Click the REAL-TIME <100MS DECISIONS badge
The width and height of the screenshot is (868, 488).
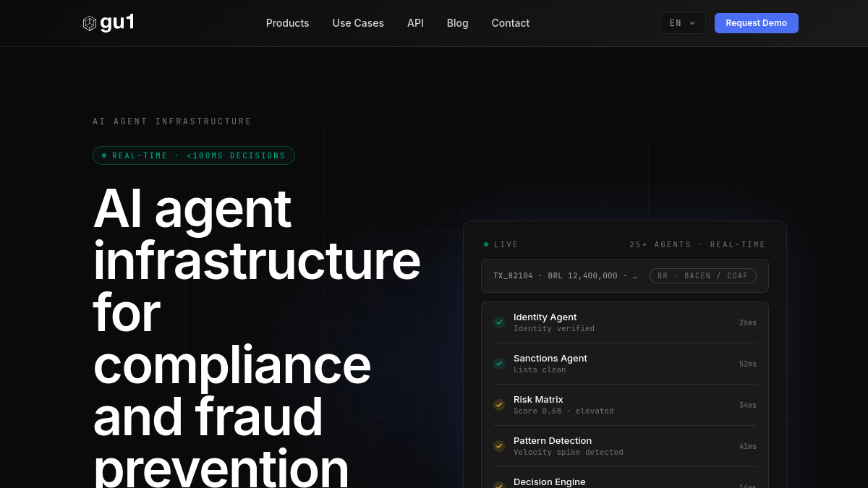pos(194,155)
